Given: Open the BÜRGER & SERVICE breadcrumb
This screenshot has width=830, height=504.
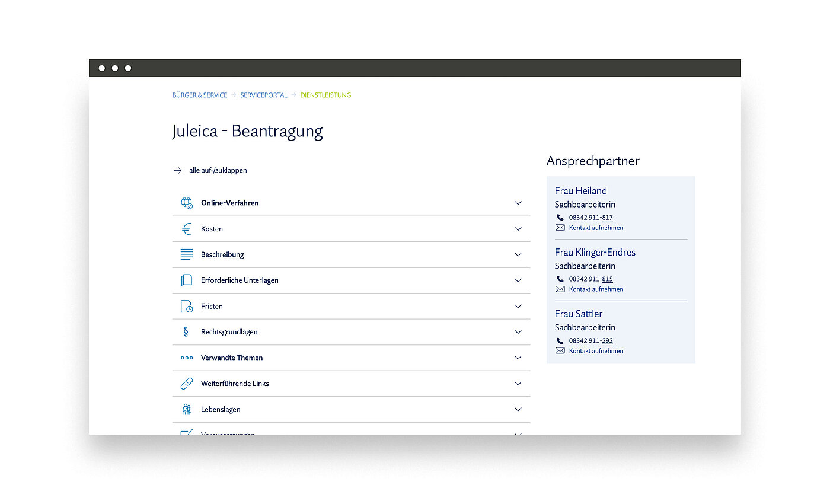Looking at the screenshot, I should pos(200,95).
